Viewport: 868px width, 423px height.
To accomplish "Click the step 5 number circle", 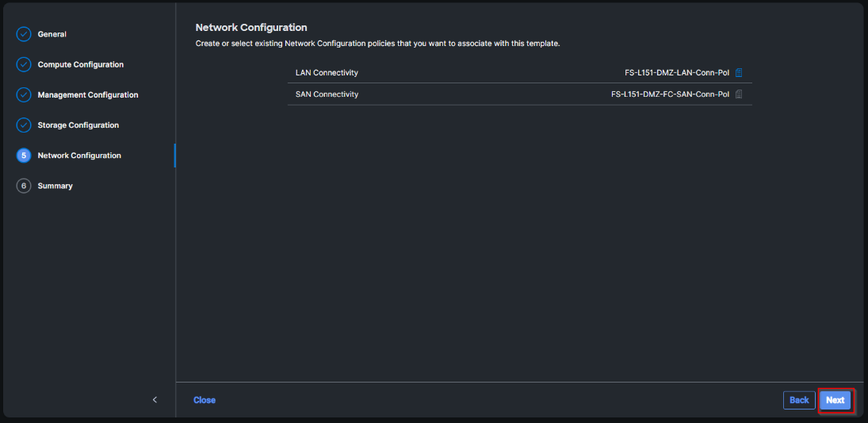I will click(x=24, y=156).
